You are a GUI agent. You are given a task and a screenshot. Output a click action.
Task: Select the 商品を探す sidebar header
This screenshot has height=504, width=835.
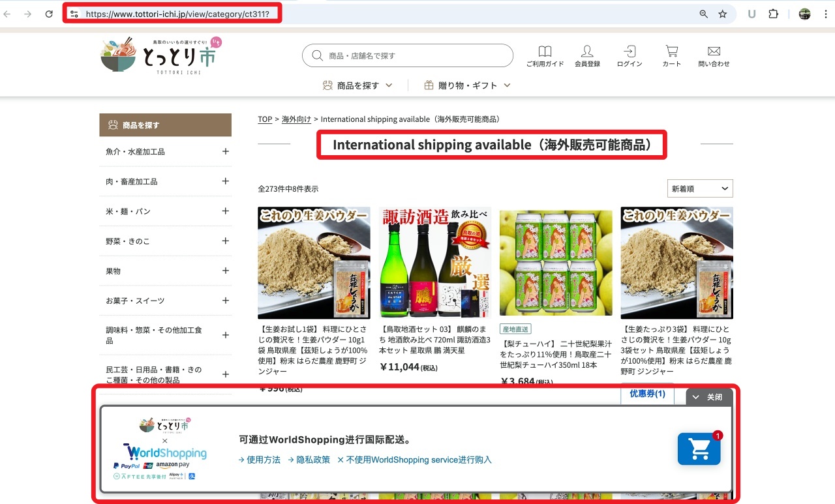tap(165, 125)
